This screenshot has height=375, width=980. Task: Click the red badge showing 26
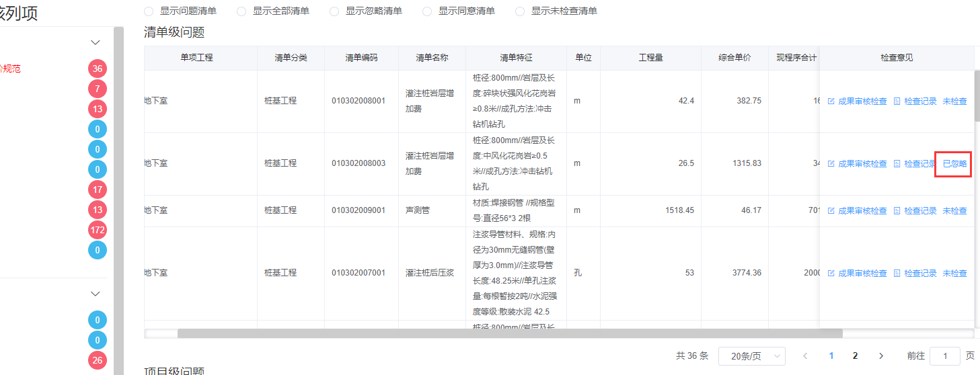(x=98, y=360)
